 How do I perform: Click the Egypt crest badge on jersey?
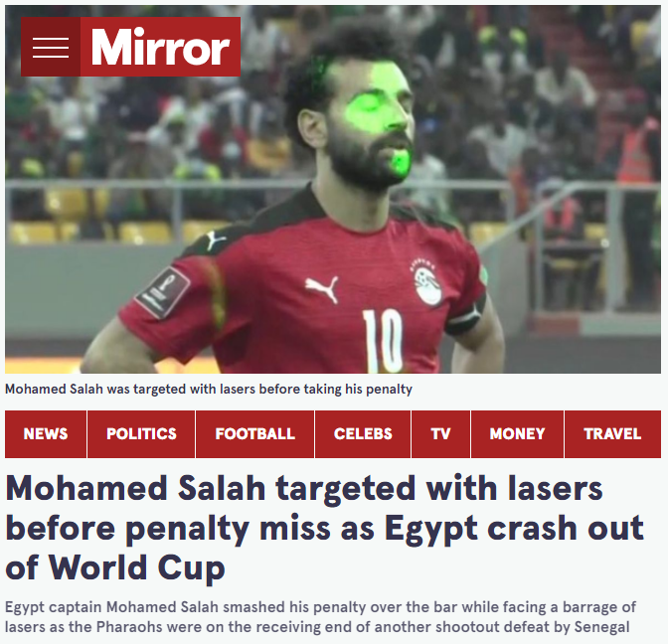point(426,281)
